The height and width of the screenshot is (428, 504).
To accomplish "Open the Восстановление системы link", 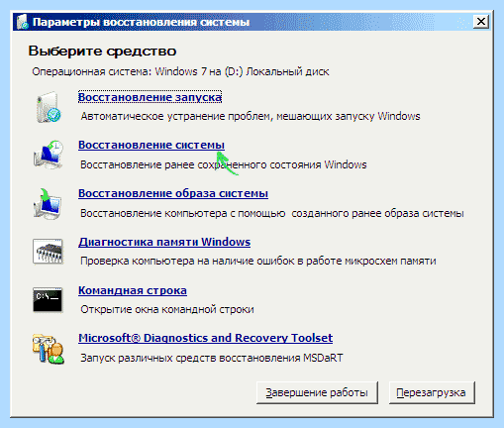I will [x=151, y=145].
